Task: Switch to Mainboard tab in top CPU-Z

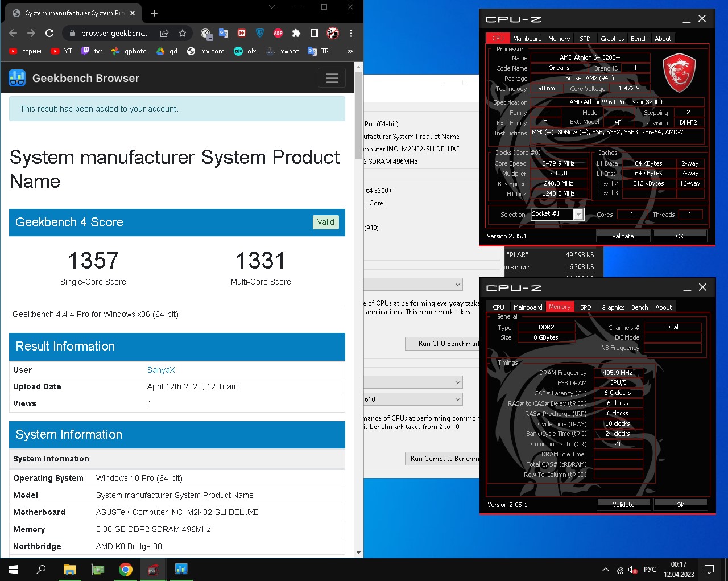Action: point(527,39)
